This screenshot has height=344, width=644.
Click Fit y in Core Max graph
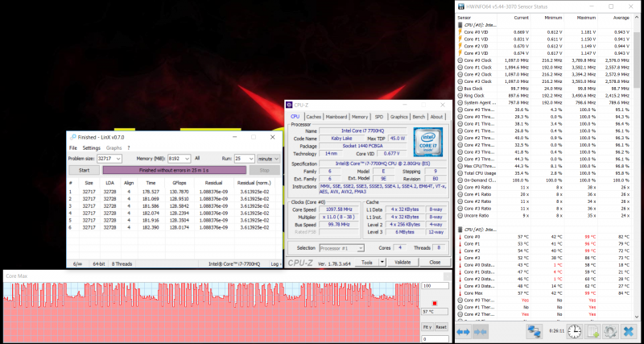427,327
